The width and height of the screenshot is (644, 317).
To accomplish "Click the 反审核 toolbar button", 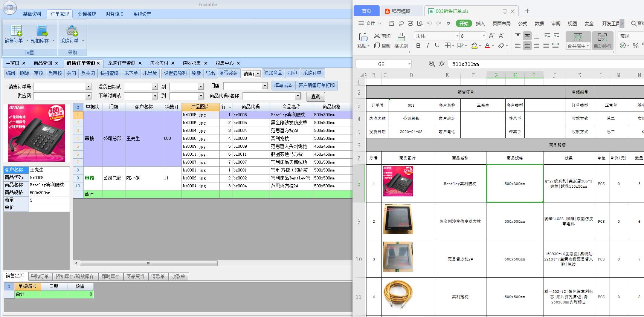I will click(55, 73).
